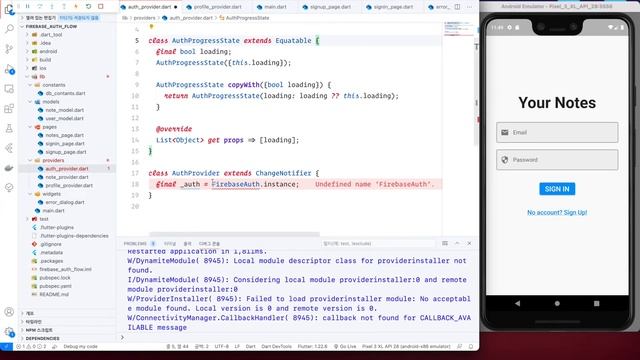Open the PROBLEMS panel tab
The width and height of the screenshot is (640, 360).
click(135, 244)
